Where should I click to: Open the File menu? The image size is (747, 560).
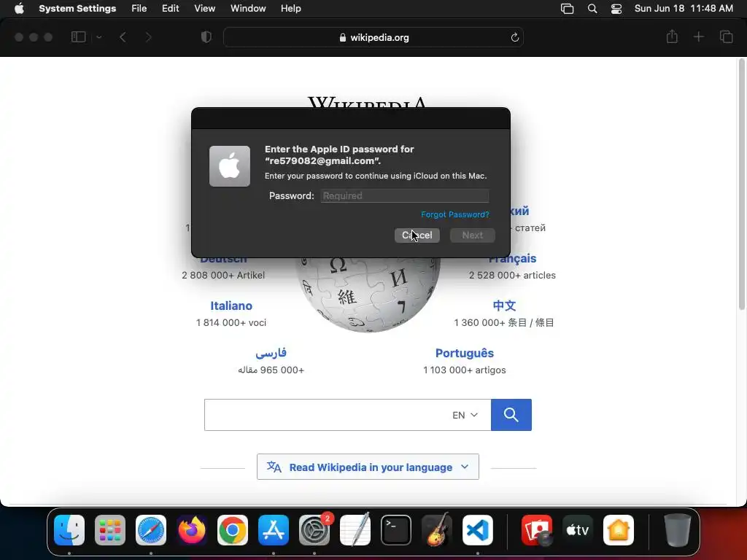pyautogui.click(x=139, y=9)
